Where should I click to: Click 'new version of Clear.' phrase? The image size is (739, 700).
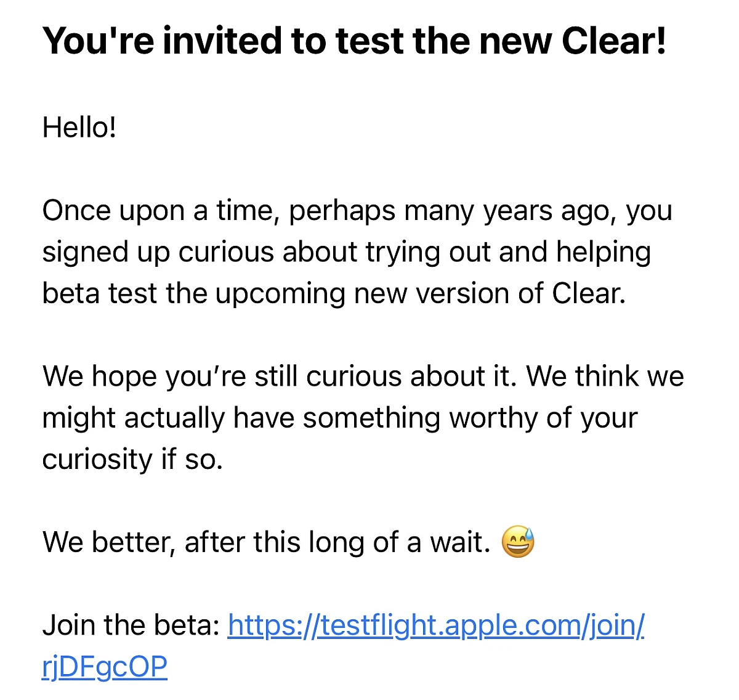490,293
